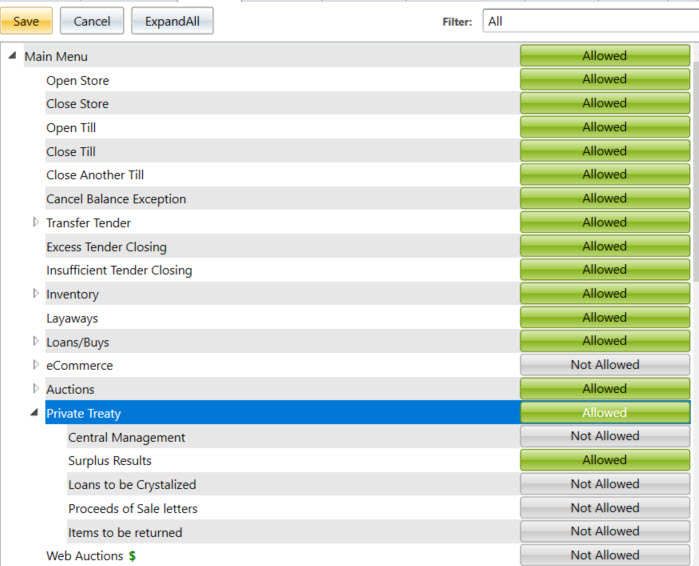This screenshot has height=566, width=699.
Task: Click the green dollar icon beside Web Auctions
Action: (x=132, y=556)
